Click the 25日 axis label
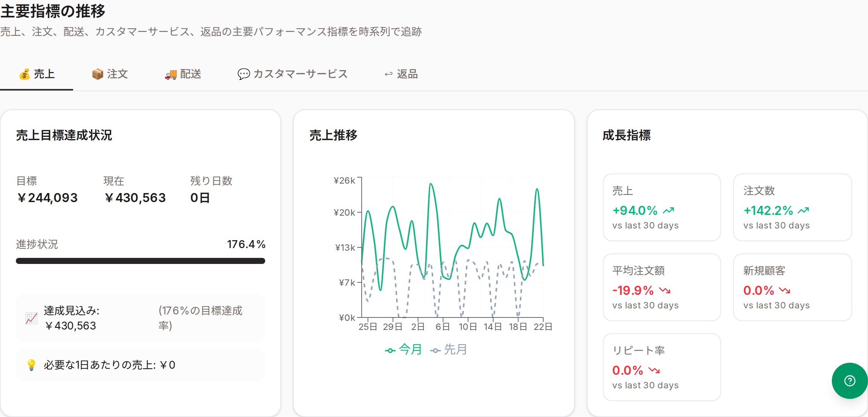 coord(368,327)
